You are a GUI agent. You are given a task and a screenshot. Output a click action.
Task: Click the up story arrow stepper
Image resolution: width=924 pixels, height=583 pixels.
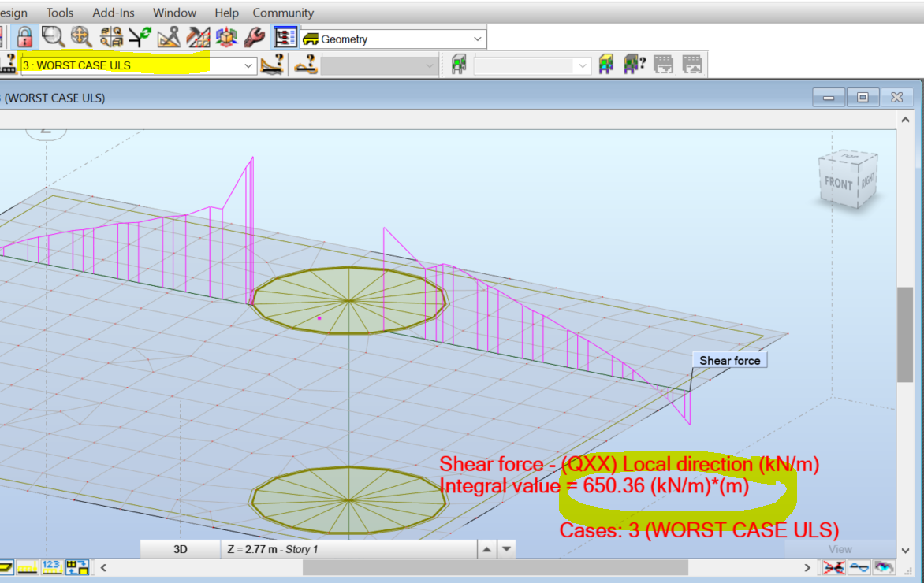pos(487,549)
